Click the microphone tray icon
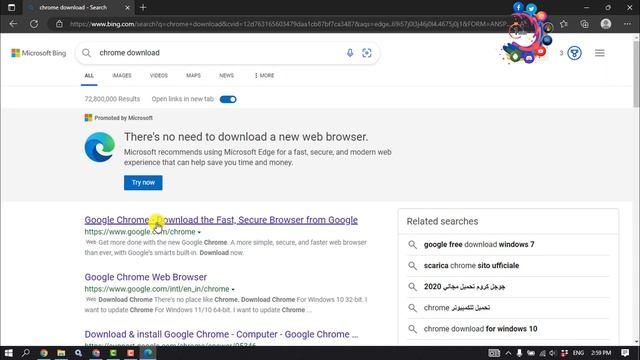The image size is (640, 360). 519,353
